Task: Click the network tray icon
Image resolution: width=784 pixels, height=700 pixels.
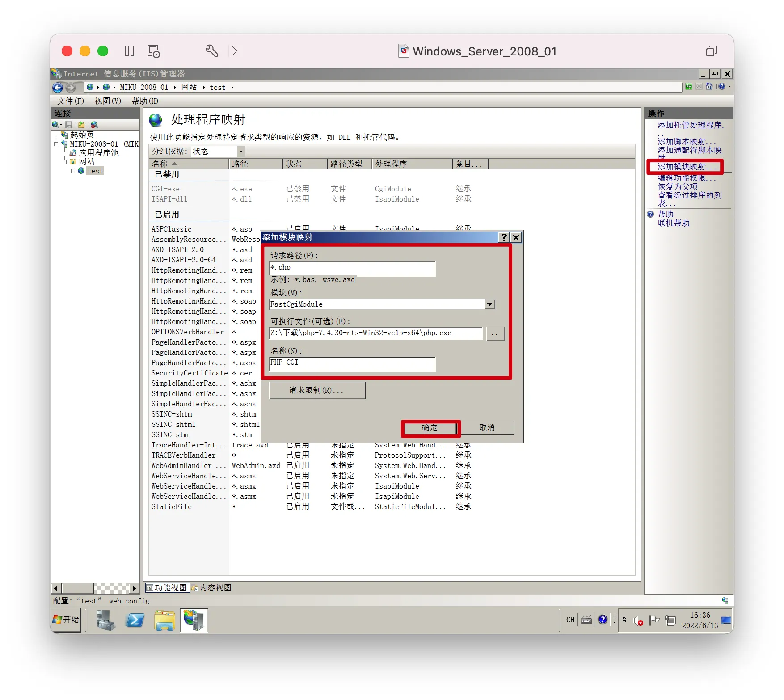Action: (670, 620)
